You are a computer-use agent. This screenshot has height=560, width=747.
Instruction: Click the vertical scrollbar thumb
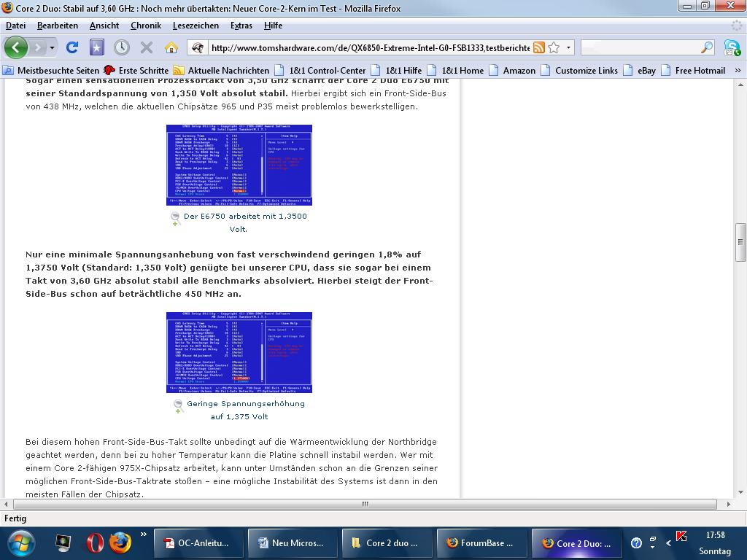(x=740, y=242)
